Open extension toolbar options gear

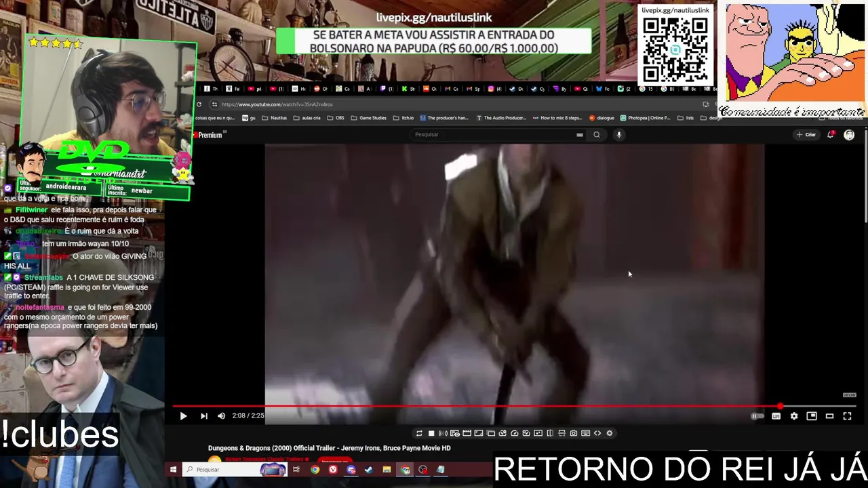pos(609,433)
